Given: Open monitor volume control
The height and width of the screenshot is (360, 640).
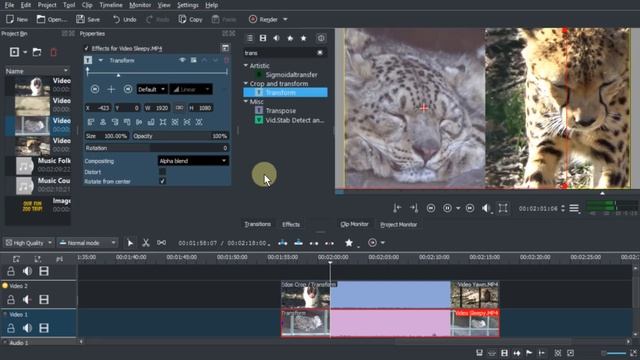Looking at the screenshot, I should pos(486,208).
